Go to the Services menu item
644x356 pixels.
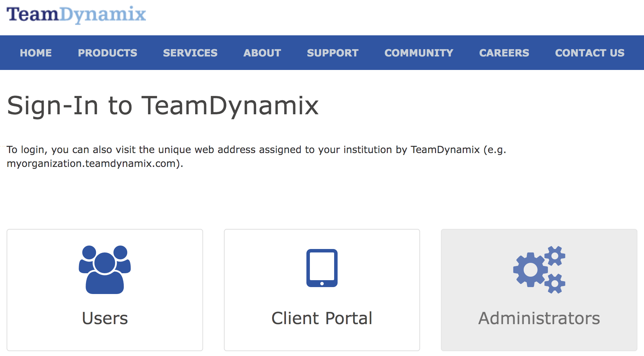pos(190,53)
